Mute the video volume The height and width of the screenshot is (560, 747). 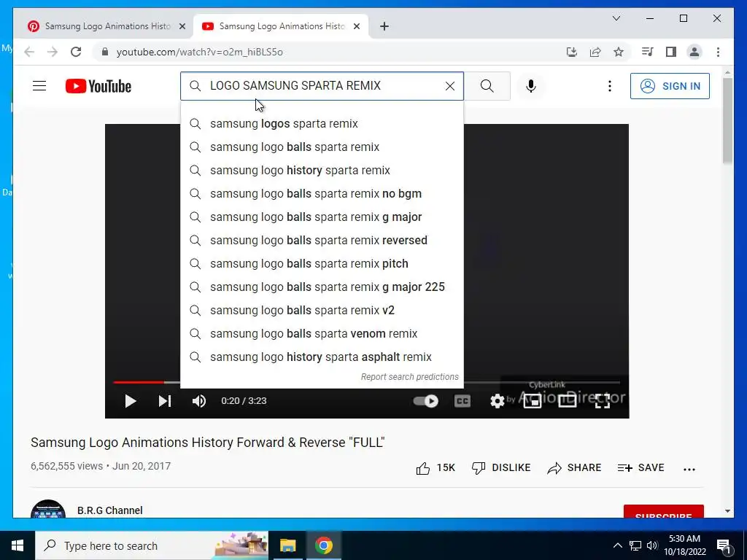[x=199, y=401]
